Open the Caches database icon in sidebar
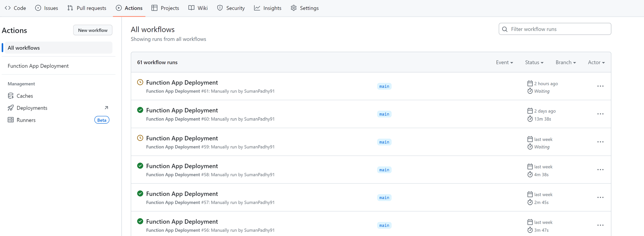Image resolution: width=644 pixels, height=236 pixels. (x=11, y=96)
